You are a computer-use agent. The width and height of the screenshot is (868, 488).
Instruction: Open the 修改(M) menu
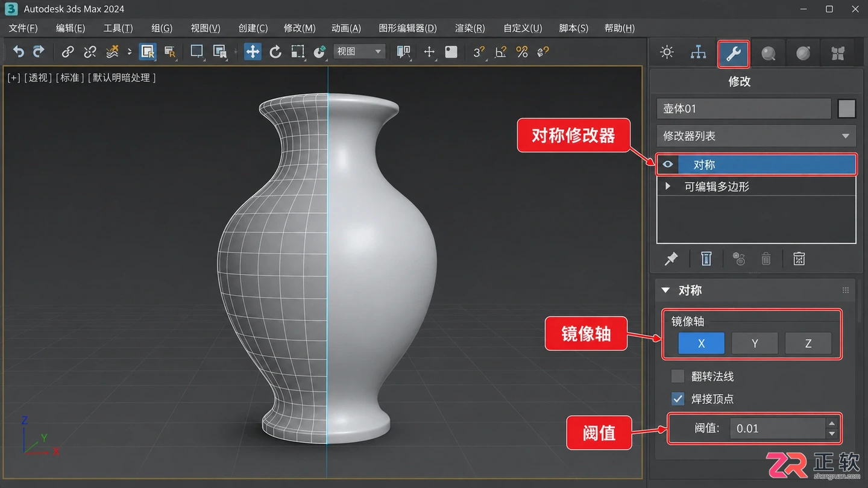click(x=300, y=28)
